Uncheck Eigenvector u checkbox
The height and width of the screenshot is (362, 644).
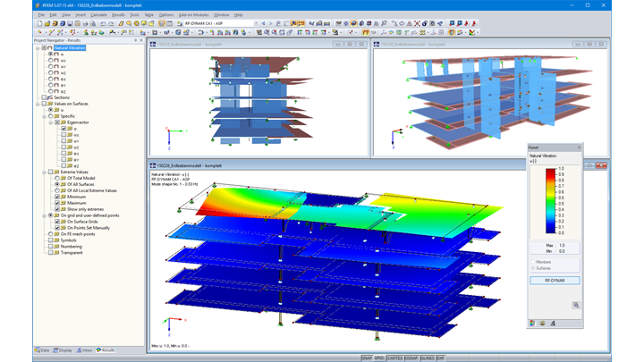pyautogui.click(x=64, y=129)
